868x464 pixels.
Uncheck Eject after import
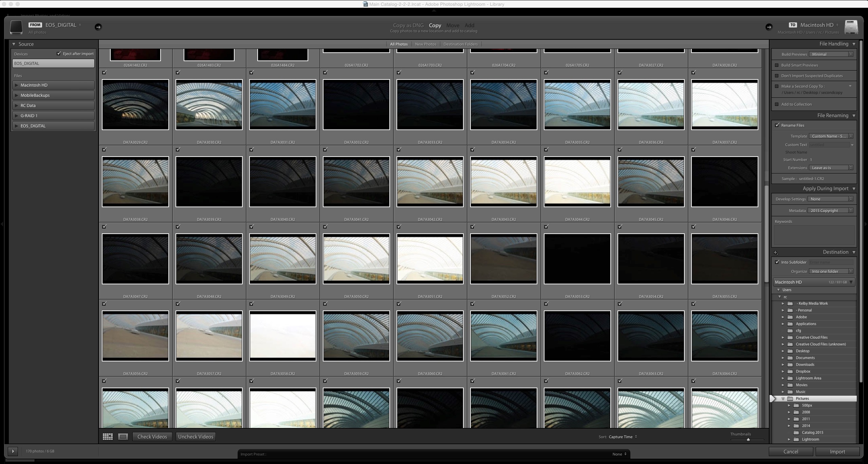(59, 54)
